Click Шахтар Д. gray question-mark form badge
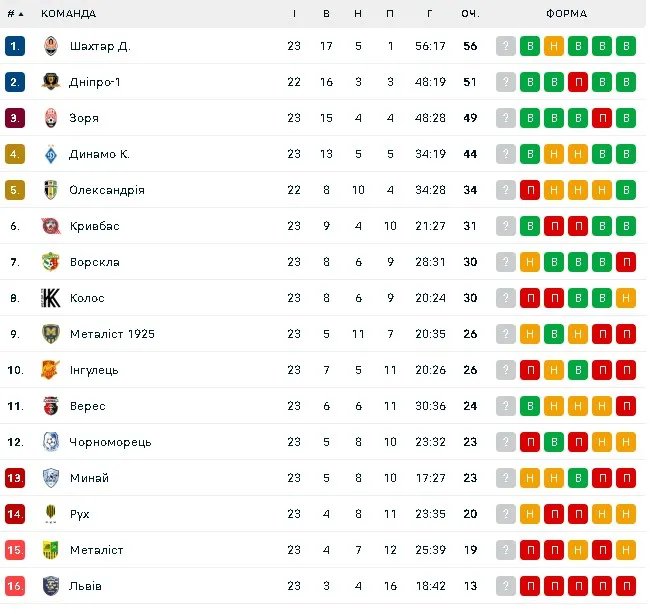650x614 pixels. 506,46
